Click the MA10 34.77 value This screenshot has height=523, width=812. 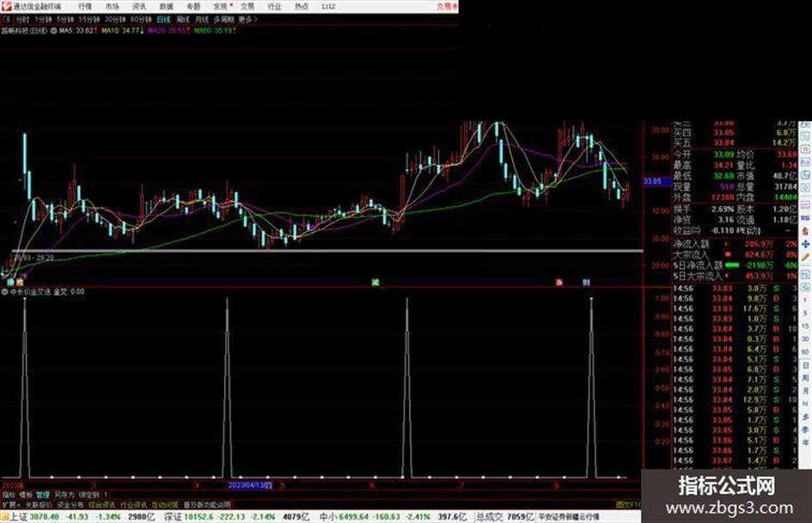122,31
